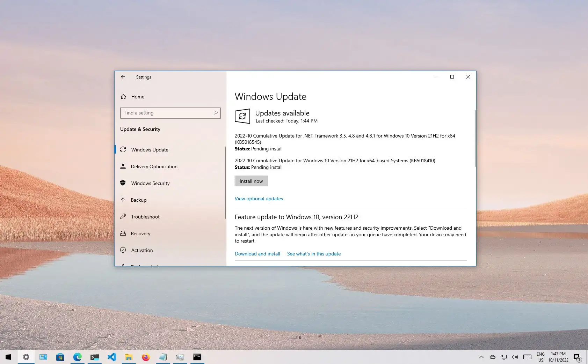Click Download and install for version 22H2
Screen dimensions: 588x364
(257, 254)
